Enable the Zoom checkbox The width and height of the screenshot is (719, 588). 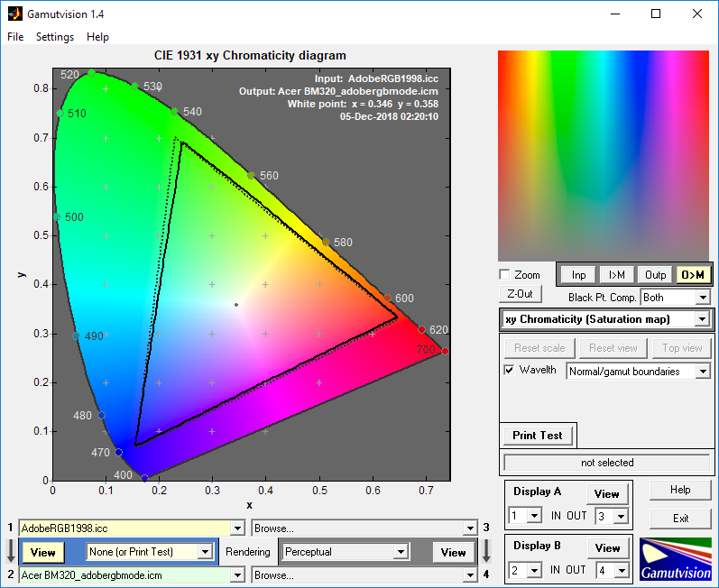click(504, 274)
